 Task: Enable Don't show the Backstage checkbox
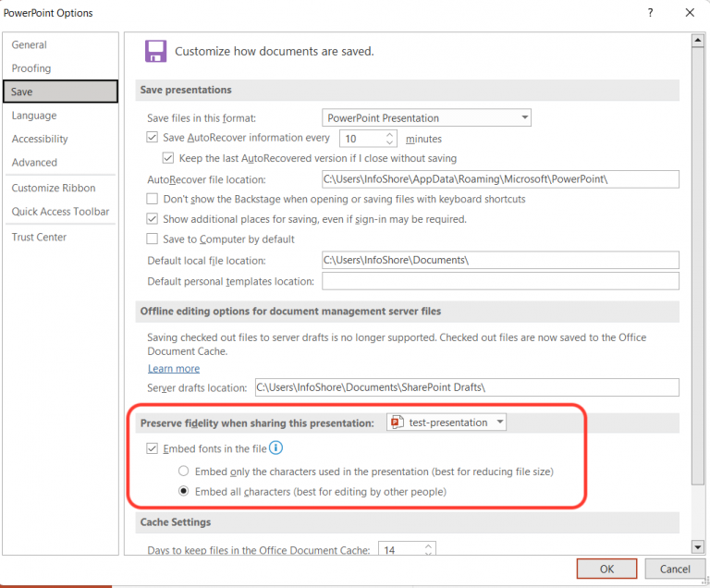[x=153, y=199]
